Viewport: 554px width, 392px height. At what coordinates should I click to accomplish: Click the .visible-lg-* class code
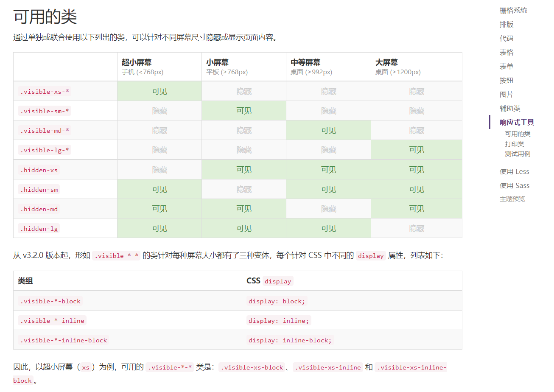pyautogui.click(x=45, y=150)
